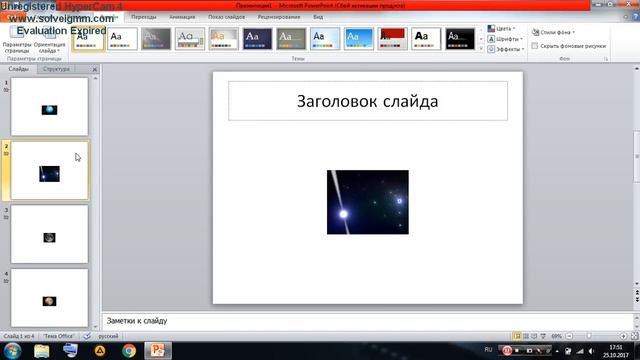Select the Структура outline pane tab
The width and height of the screenshot is (640, 360).
(x=56, y=69)
